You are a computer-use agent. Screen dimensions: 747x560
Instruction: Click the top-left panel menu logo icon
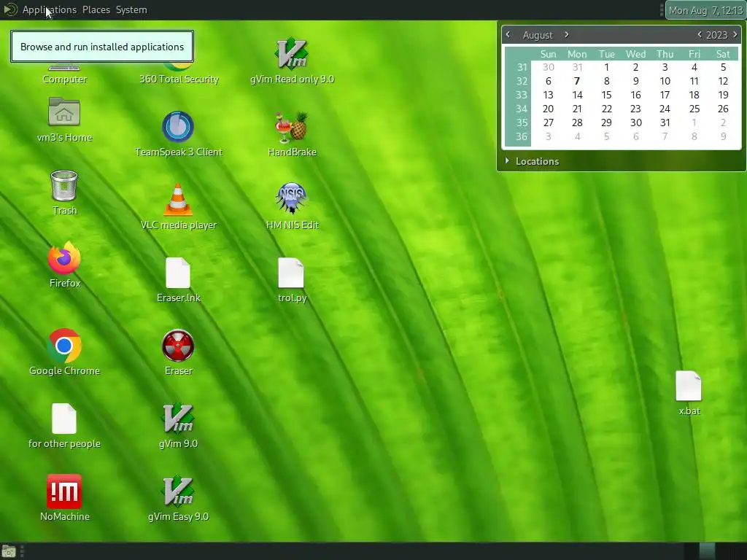tap(10, 9)
